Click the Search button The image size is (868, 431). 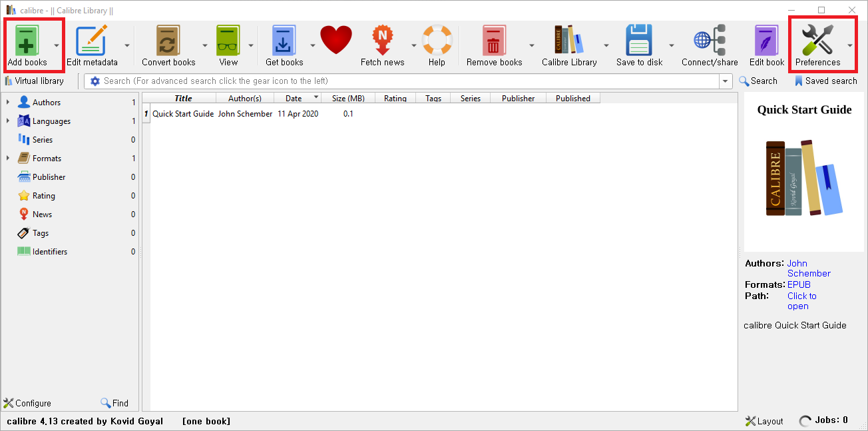click(x=758, y=81)
